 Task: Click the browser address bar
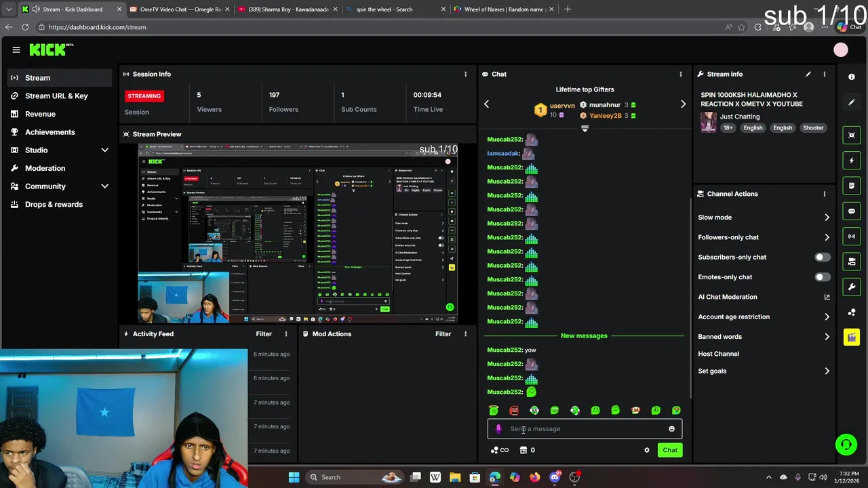[x=380, y=27]
